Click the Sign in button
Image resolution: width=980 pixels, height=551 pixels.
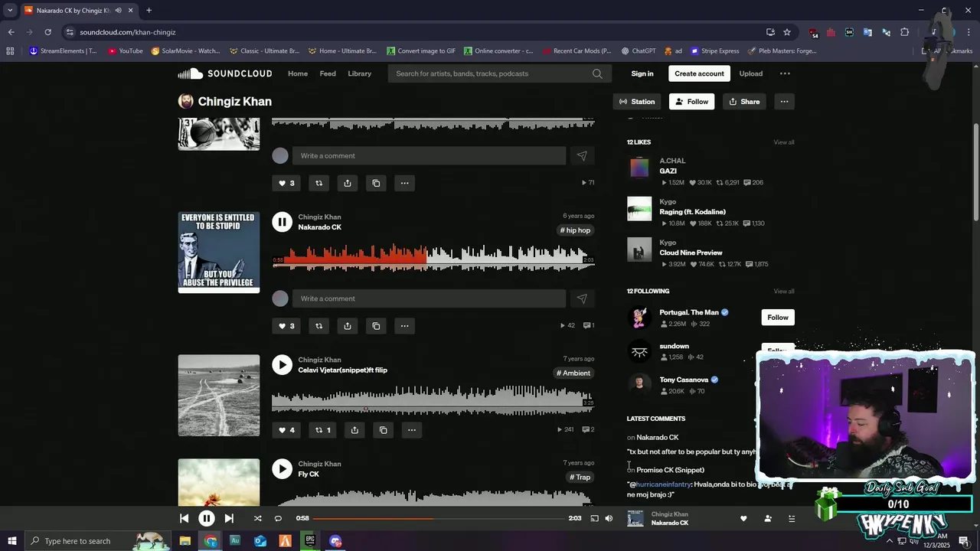pyautogui.click(x=642, y=73)
